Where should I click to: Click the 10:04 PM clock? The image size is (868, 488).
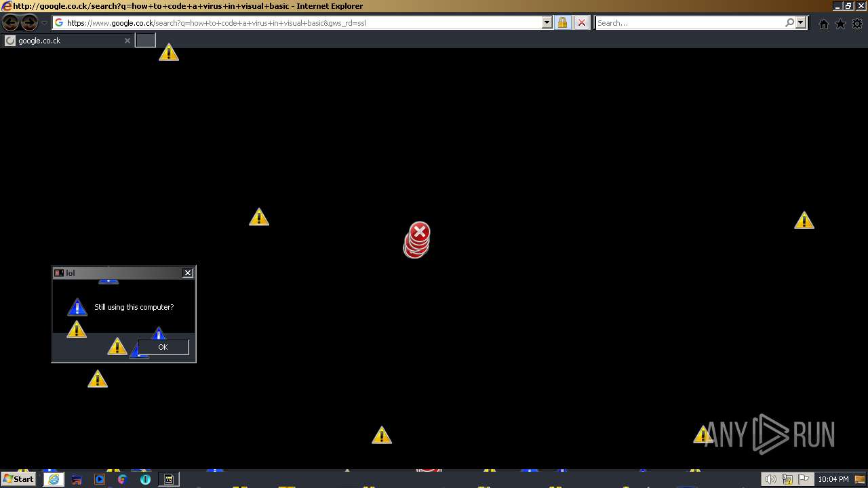pos(833,479)
